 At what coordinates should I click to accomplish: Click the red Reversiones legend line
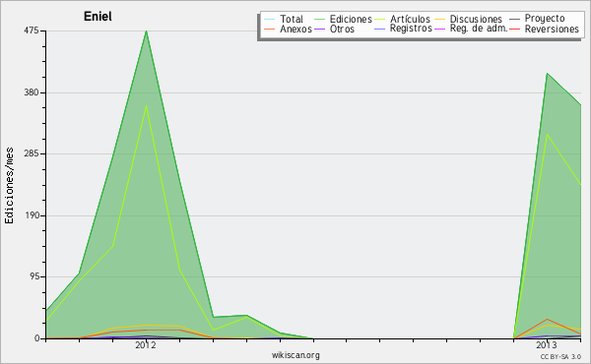click(514, 29)
